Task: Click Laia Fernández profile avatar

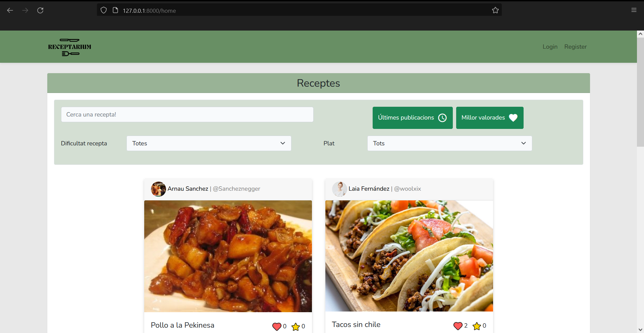Action: pos(339,189)
